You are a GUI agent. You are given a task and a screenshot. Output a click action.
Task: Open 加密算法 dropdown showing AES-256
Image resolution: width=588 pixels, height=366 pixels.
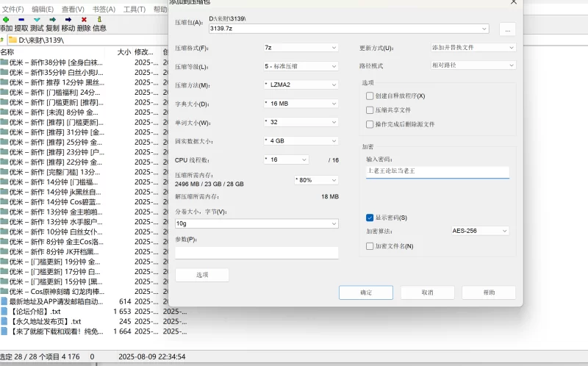coord(480,231)
